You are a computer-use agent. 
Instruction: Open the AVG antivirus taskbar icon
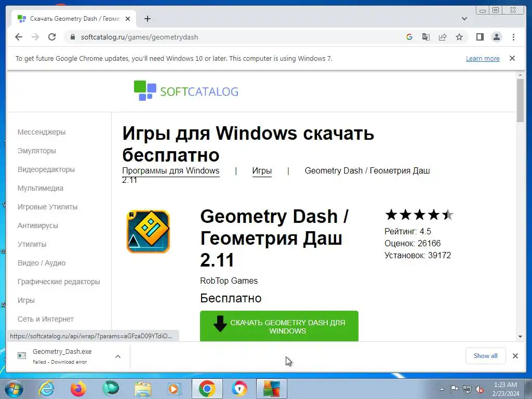tap(271, 389)
